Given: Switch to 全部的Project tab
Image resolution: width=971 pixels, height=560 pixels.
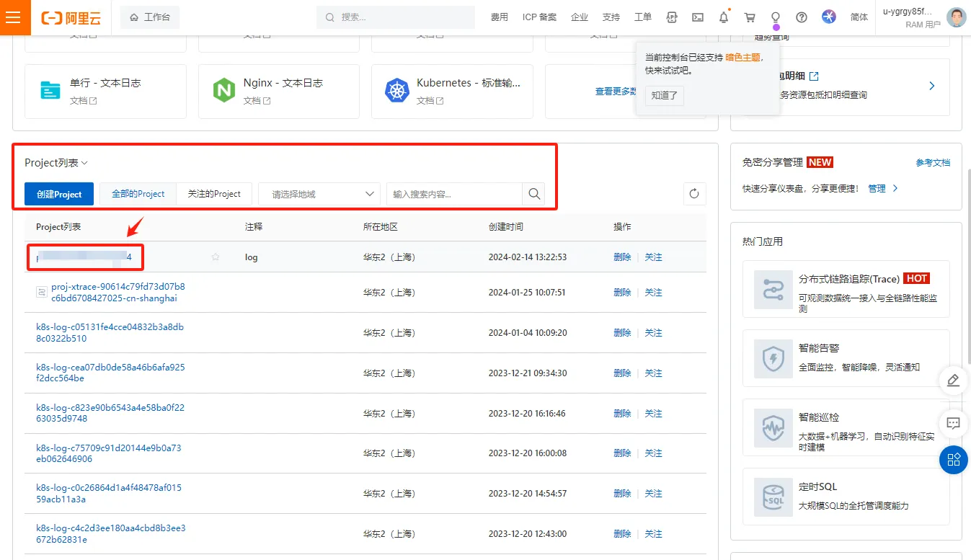Looking at the screenshot, I should pyautogui.click(x=138, y=194).
